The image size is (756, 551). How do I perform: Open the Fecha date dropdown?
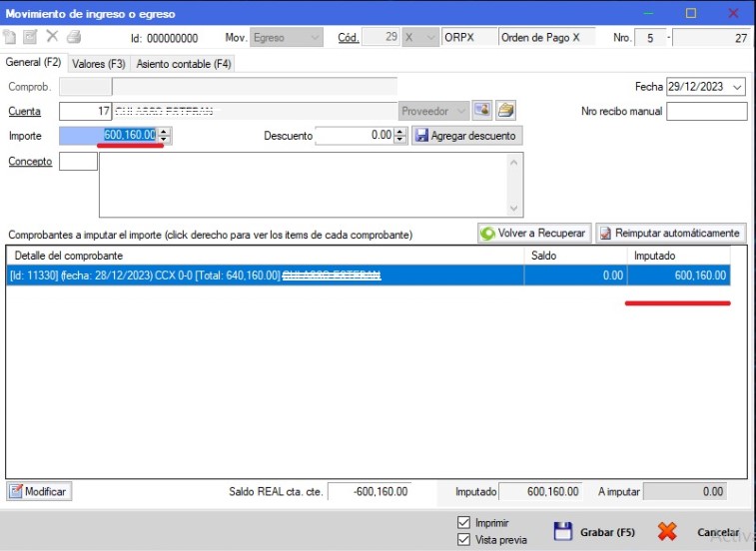(x=737, y=87)
